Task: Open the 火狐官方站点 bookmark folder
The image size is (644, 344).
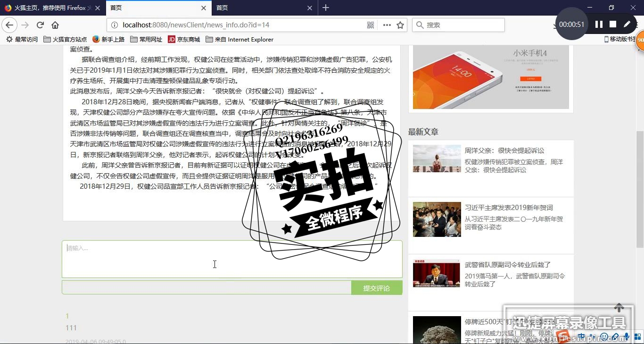Action: point(65,39)
